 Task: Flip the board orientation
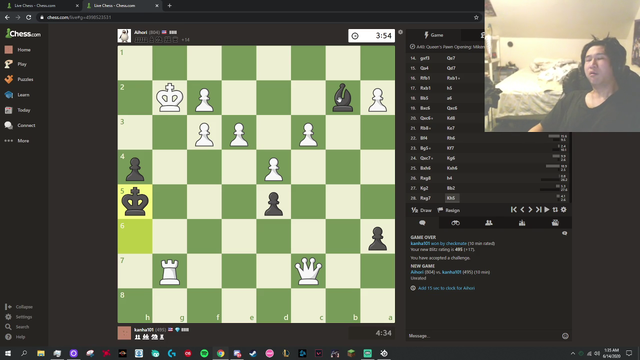[555, 210]
